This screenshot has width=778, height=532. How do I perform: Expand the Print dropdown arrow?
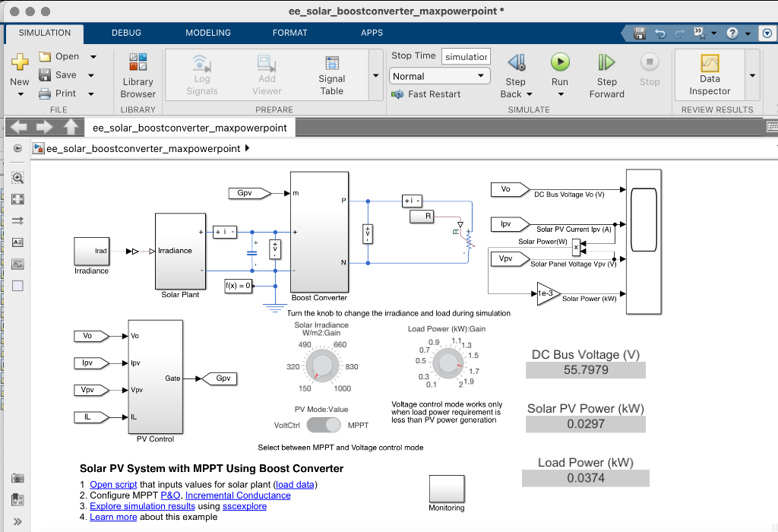click(91, 93)
